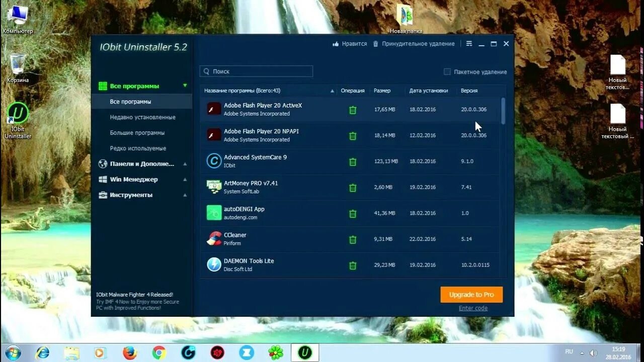The width and height of the screenshot is (644, 362).
Task: Click trash icon for autoDENGI App
Action: [x=353, y=213]
